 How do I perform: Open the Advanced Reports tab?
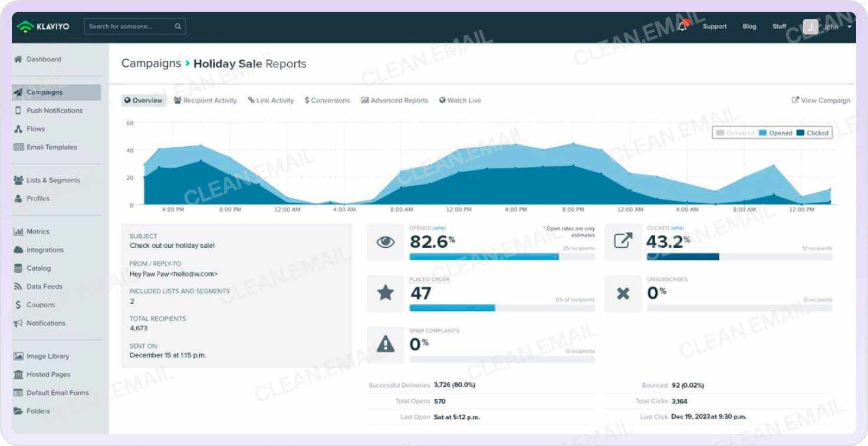394,100
